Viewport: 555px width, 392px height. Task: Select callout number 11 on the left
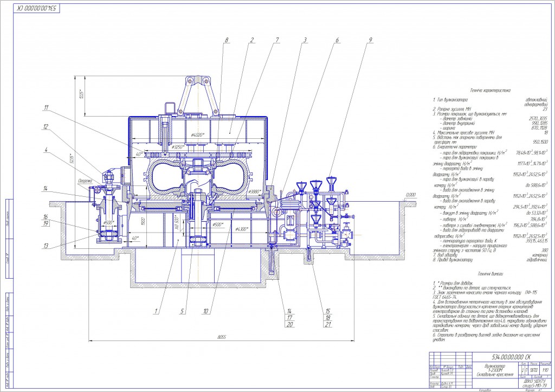click(46, 108)
